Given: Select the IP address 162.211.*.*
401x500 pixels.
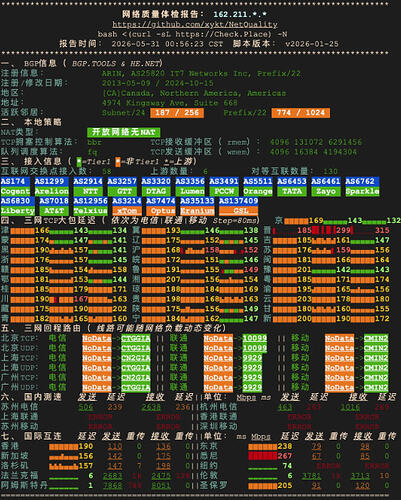Looking at the screenshot, I should pyautogui.click(x=240, y=15).
